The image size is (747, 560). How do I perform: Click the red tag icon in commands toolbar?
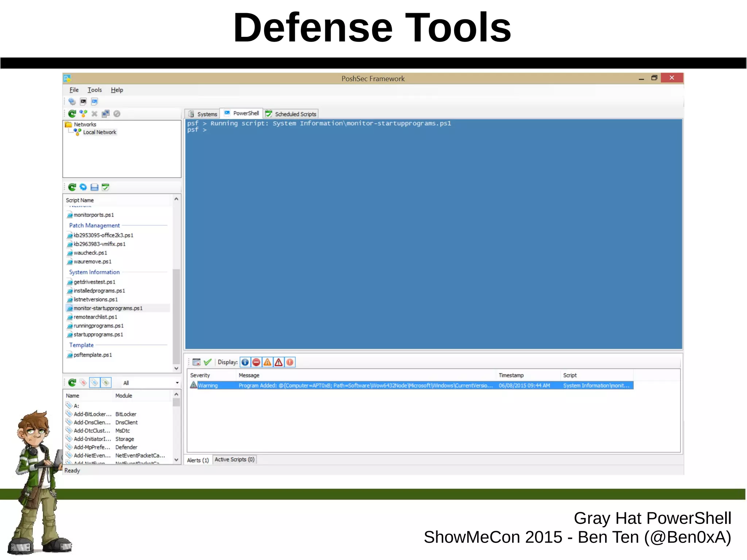(83, 382)
